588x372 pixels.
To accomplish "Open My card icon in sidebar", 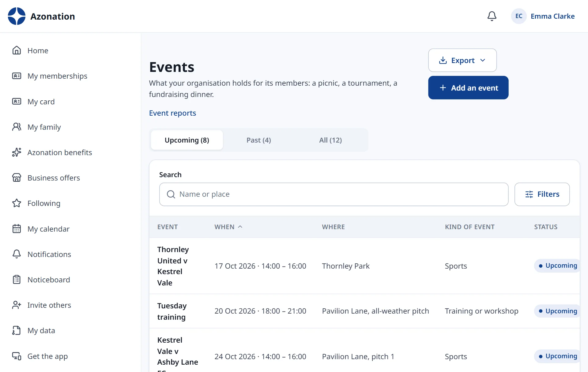I will click(17, 102).
